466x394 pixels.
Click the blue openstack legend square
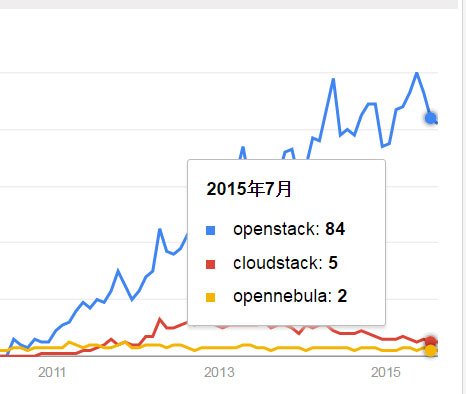(x=211, y=230)
